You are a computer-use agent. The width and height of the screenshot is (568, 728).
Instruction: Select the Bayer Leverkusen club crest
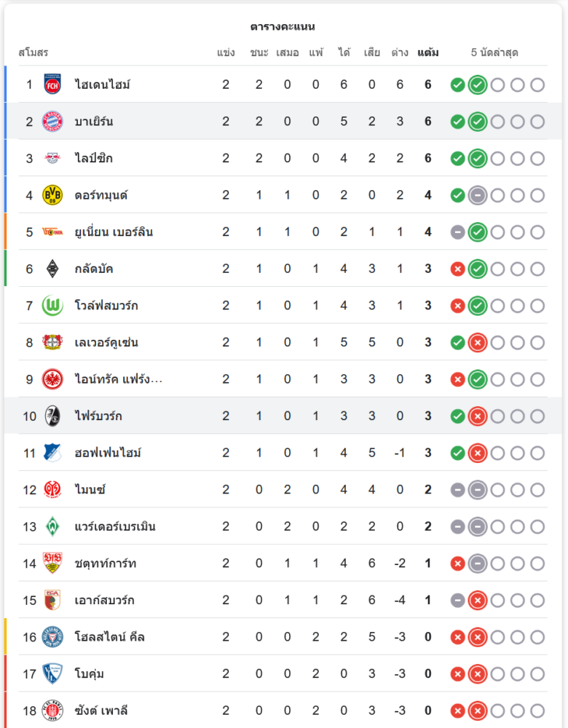point(52,342)
